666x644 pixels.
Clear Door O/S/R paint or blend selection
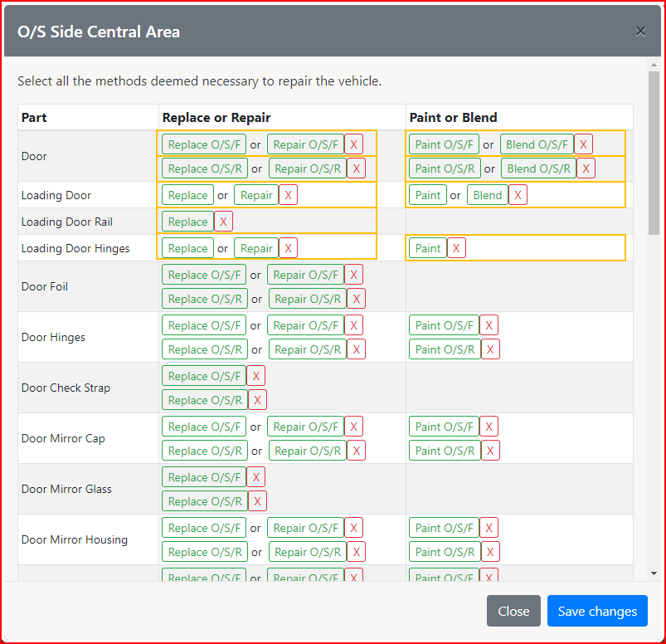coord(586,168)
